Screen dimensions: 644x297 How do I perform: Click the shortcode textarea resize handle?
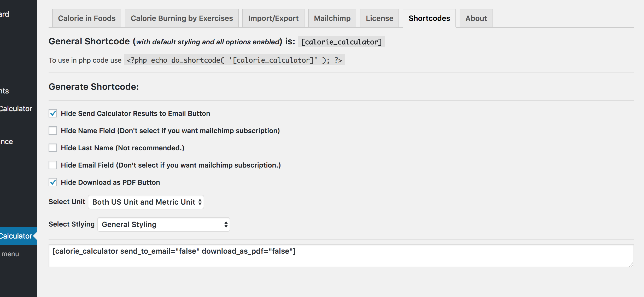(x=631, y=264)
